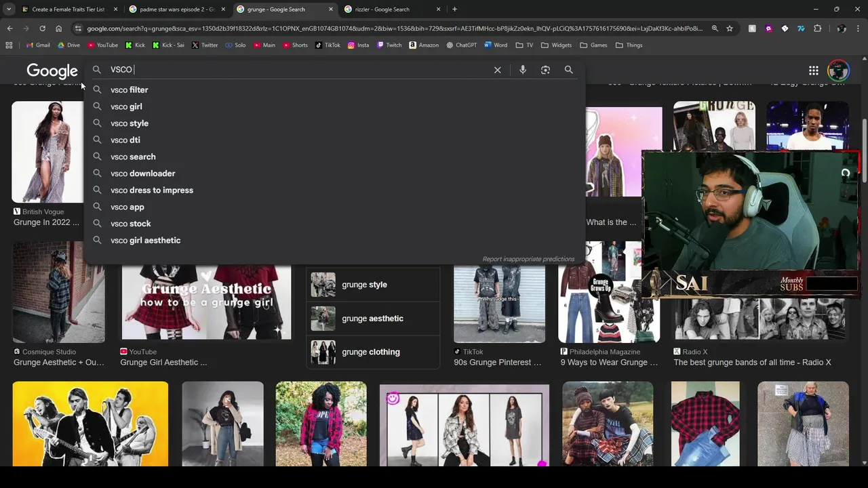This screenshot has width=868, height=488.
Task: Select the 'vsco girl' suggestion
Action: coord(334,106)
